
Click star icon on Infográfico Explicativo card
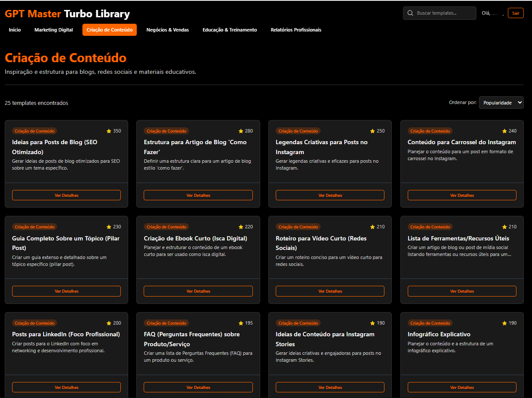coord(504,323)
